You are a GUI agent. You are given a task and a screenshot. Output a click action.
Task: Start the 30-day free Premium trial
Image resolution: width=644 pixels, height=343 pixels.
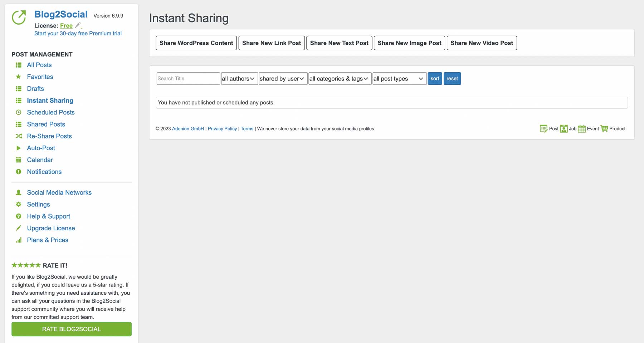pyautogui.click(x=78, y=33)
